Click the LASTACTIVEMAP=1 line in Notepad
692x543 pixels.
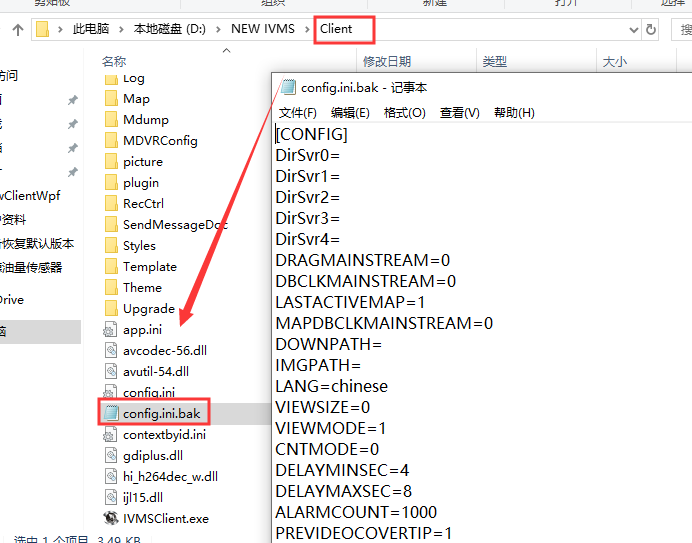[350, 302]
